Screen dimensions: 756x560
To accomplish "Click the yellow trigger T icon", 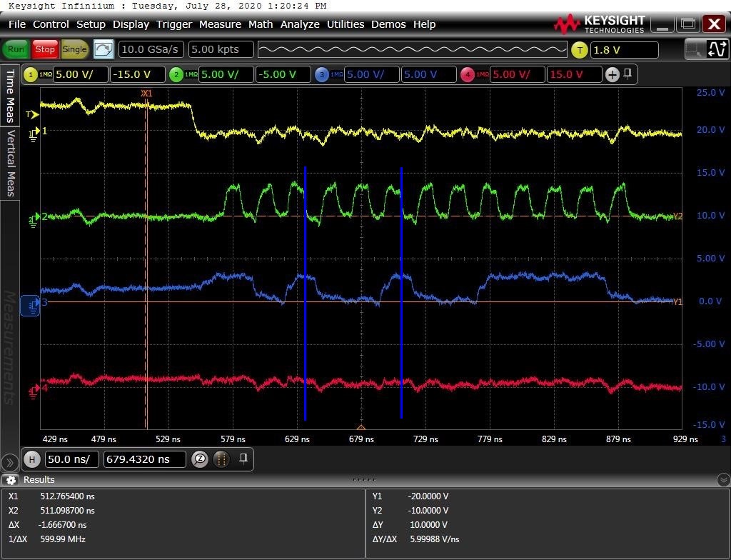I will point(580,50).
